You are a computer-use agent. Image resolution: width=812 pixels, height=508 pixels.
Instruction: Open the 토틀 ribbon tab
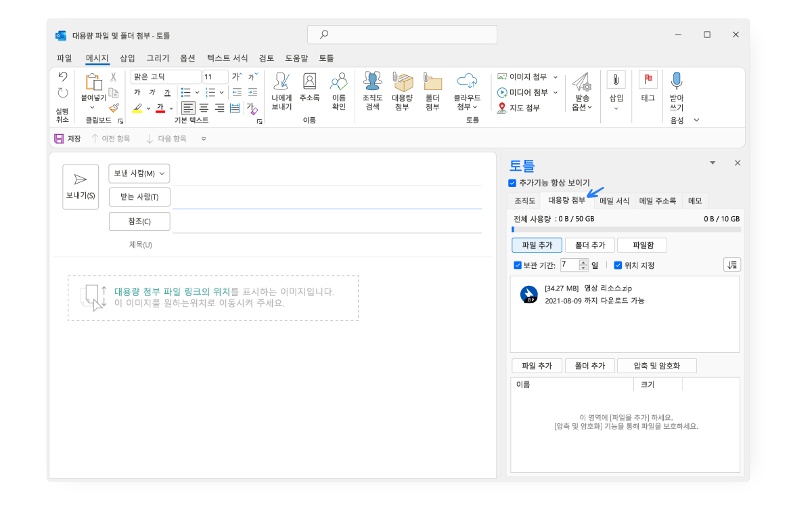click(x=326, y=58)
